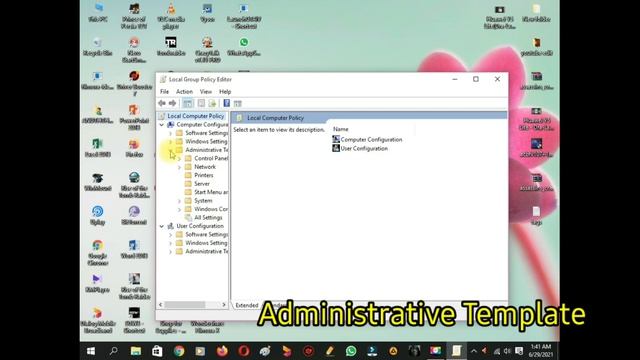Open the blue Help toolbar icon

[227, 103]
